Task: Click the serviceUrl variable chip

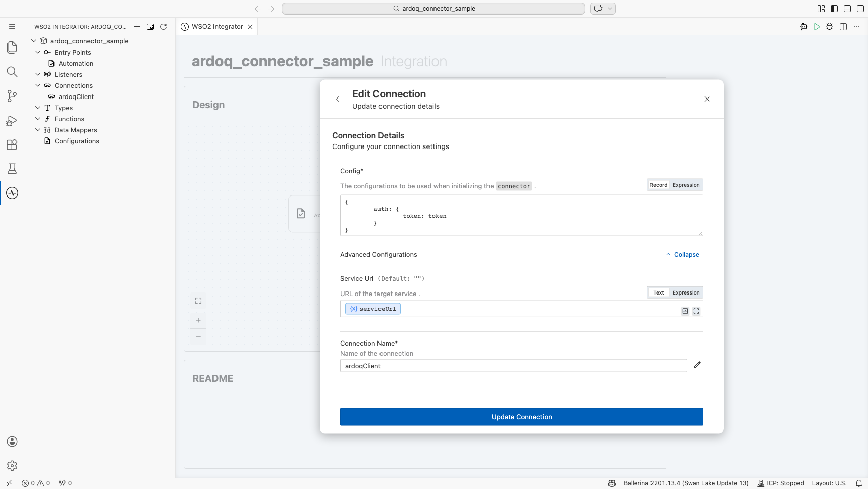Action: 373,309
